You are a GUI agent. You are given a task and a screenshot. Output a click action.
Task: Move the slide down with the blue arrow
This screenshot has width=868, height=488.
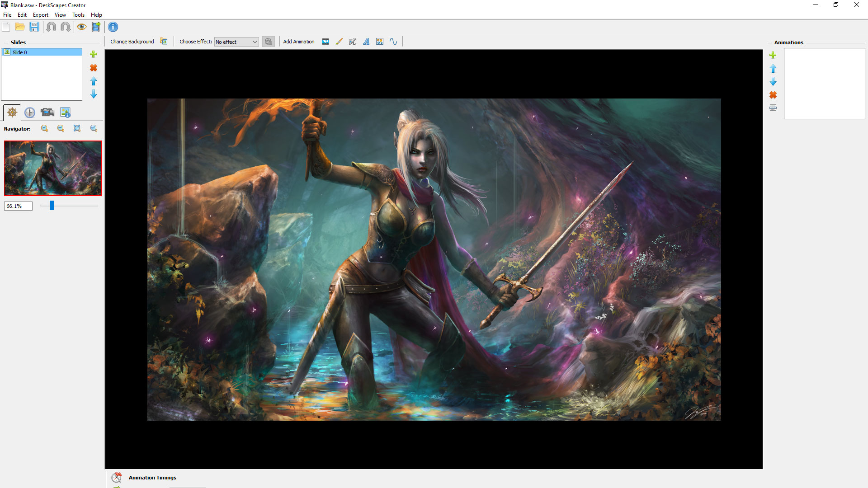click(x=94, y=94)
